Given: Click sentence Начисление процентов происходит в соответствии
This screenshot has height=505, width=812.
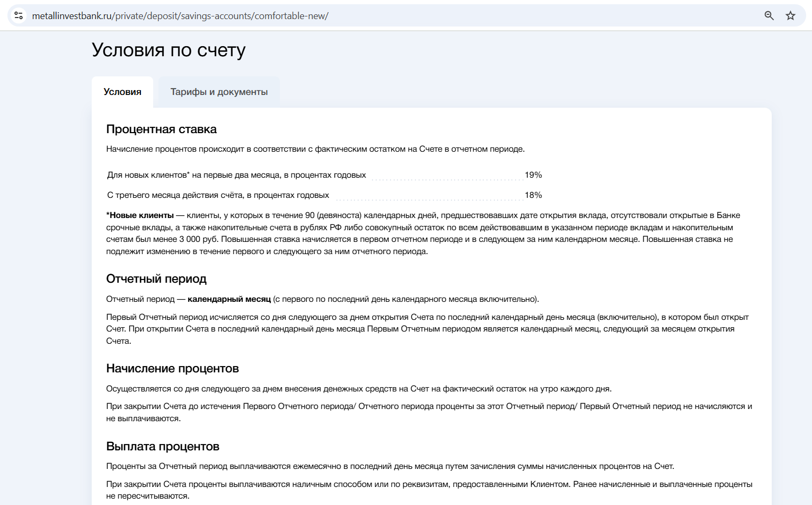Looking at the screenshot, I should coord(315,149).
